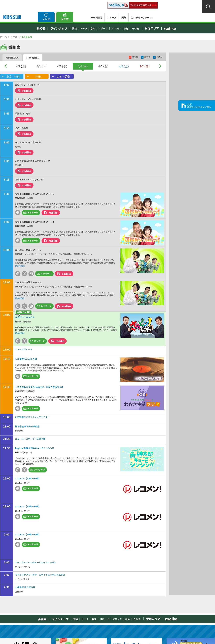Click メッセージ for レコメン！(23時〜24時)
The width and height of the screenshot is (215, 644).
tap(31, 516)
